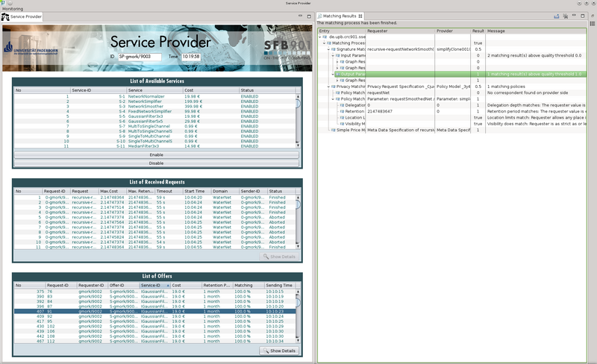Select the MedianFilter3x3 service row

click(155, 146)
